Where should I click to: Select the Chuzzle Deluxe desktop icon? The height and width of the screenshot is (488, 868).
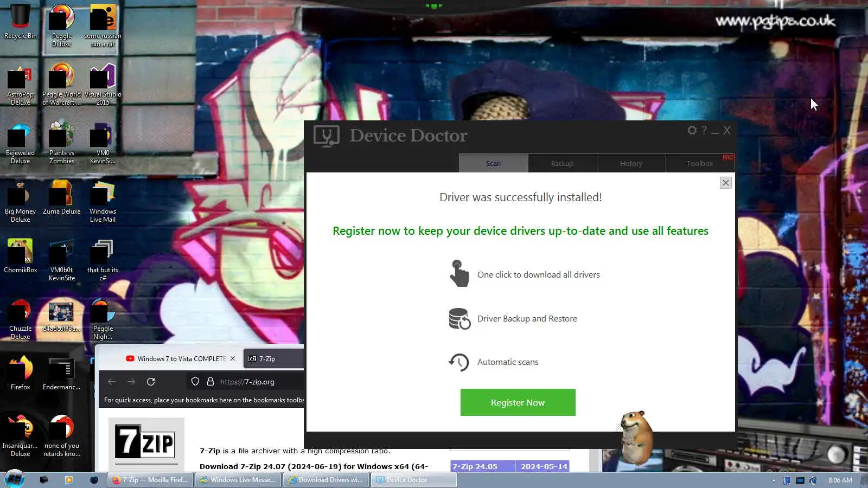[21, 318]
